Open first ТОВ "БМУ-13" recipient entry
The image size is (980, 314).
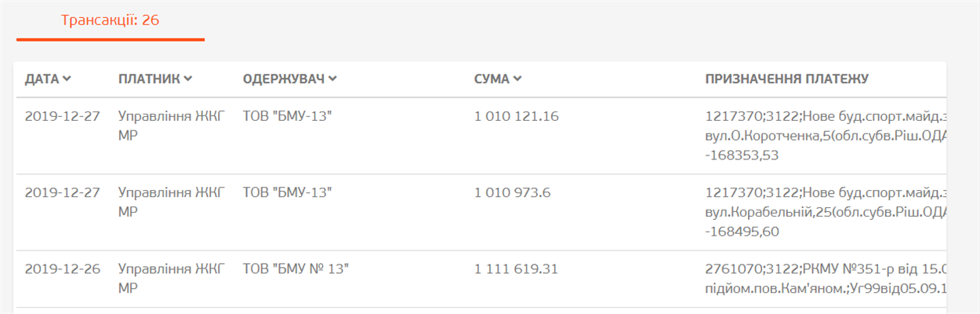point(288,116)
